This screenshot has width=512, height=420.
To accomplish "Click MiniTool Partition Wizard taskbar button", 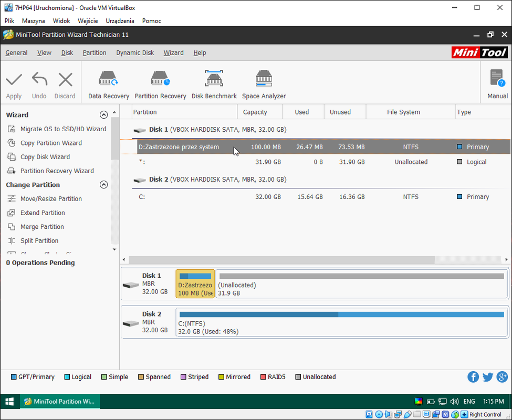I will click(60, 402).
